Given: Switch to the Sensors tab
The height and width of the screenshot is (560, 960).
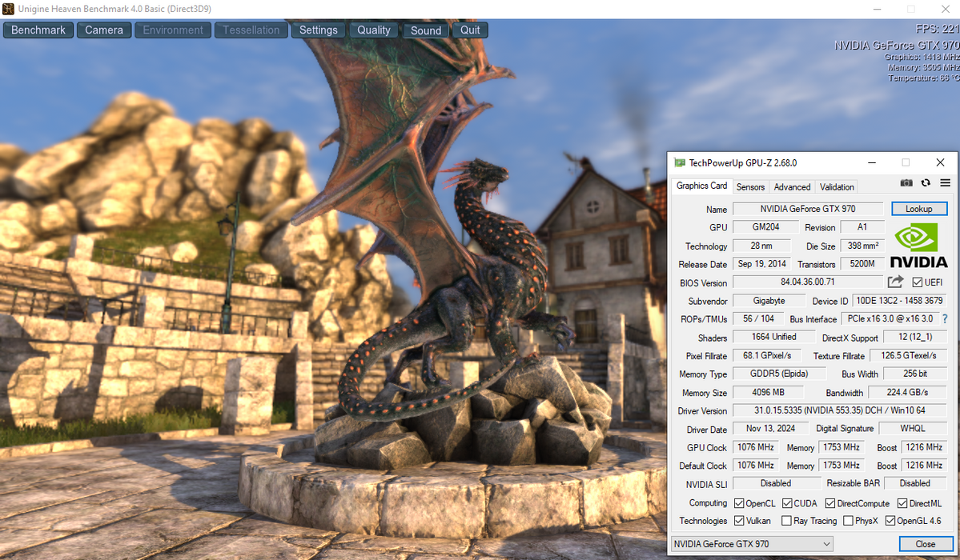Looking at the screenshot, I should pyautogui.click(x=750, y=186).
